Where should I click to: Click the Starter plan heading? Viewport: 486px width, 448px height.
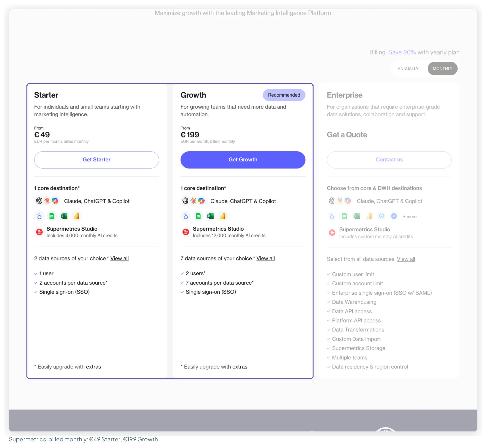[46, 95]
